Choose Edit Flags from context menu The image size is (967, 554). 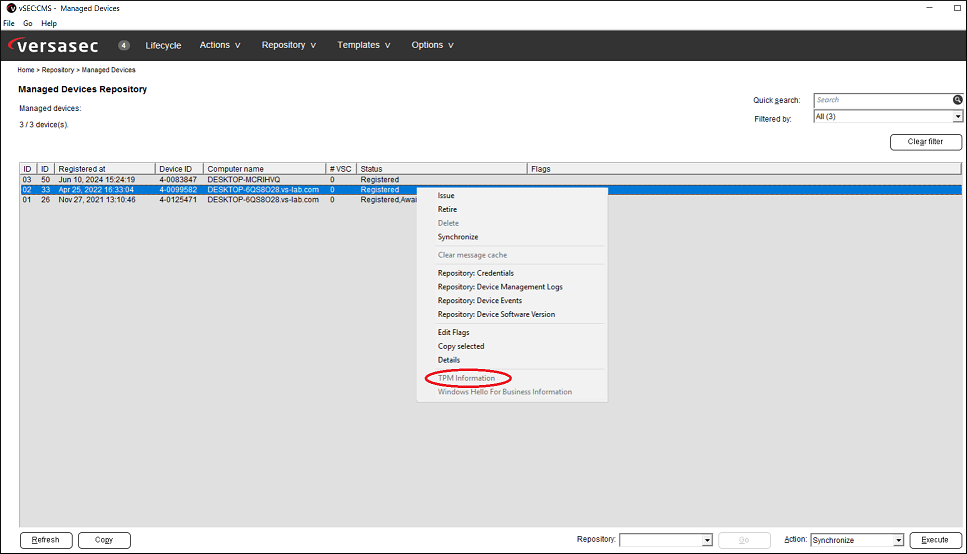[x=453, y=333]
